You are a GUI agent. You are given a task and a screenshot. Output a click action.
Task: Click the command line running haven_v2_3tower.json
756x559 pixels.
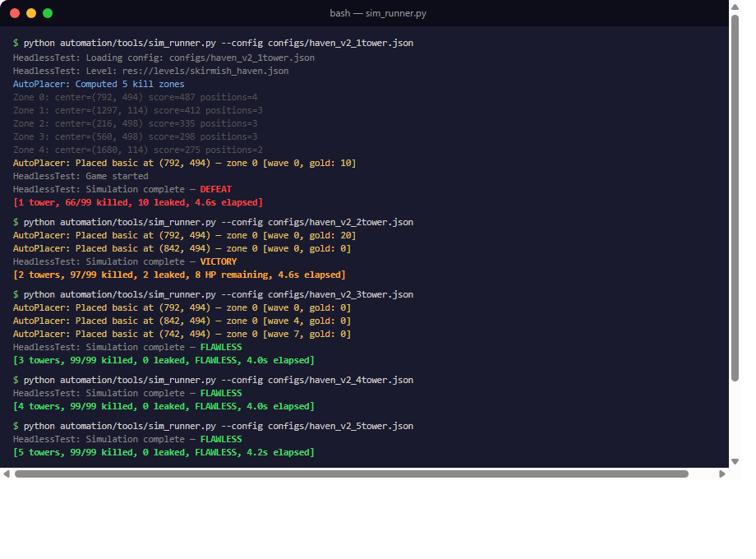213,294
